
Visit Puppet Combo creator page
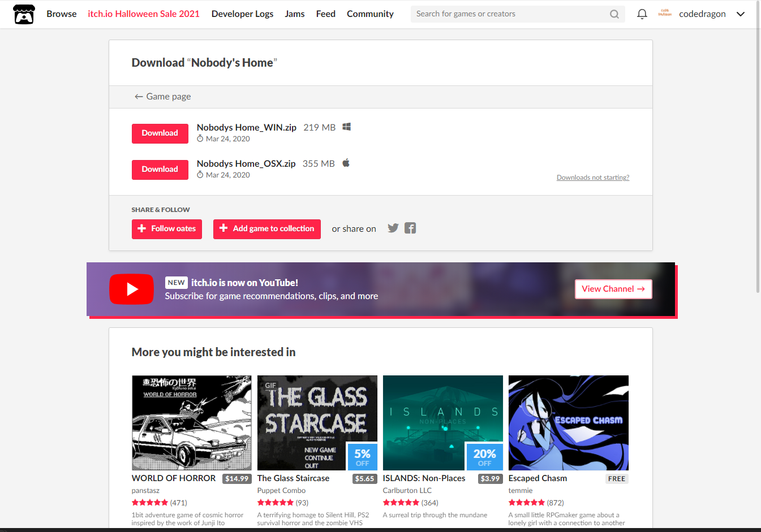(x=281, y=491)
